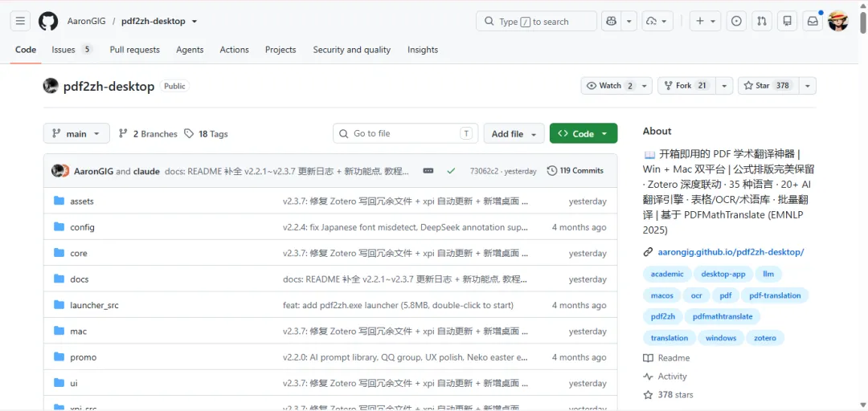Go to GitHub homepage via Octocat logo
Image resolution: width=868 pixels, height=411 pixels.
(x=48, y=22)
